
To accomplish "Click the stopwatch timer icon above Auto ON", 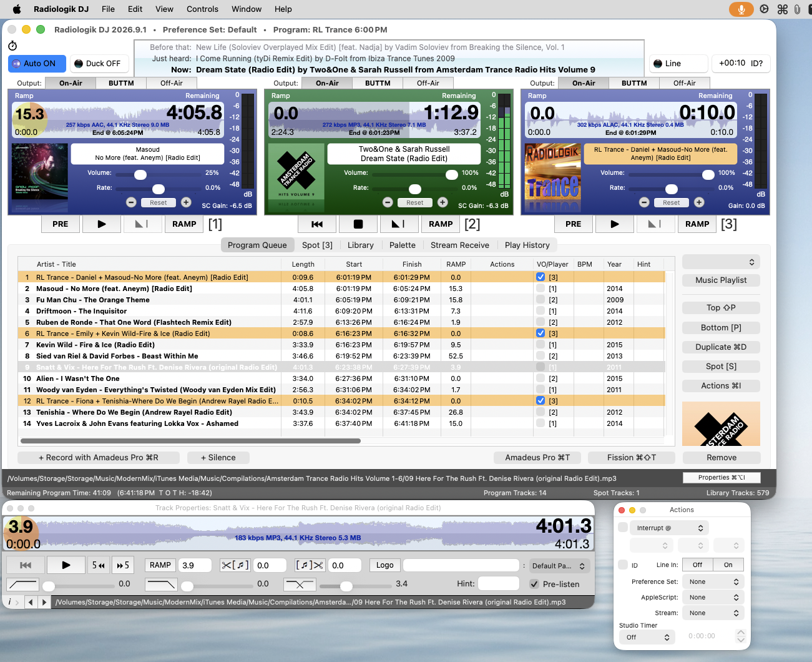I will pyautogui.click(x=12, y=46).
